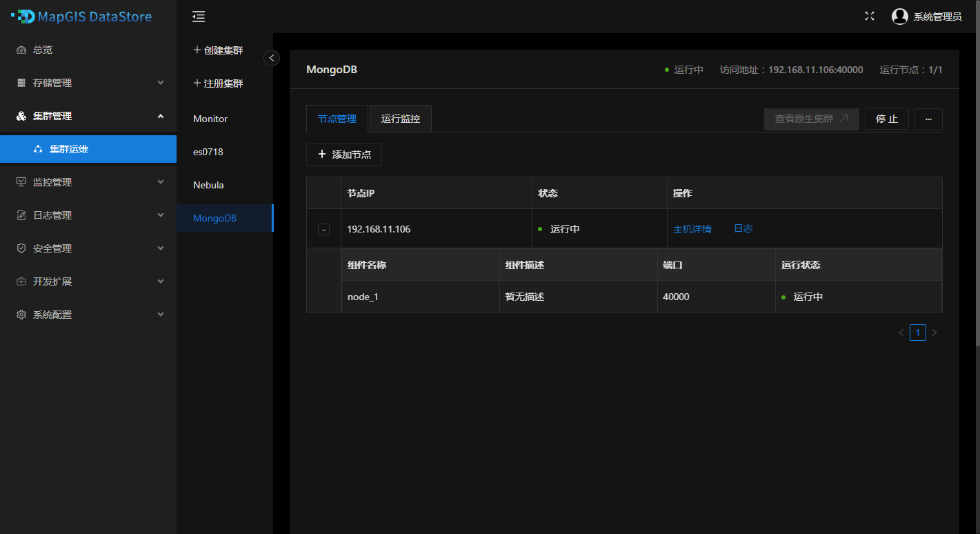Click the plus icon of 添加节点
The height and width of the screenshot is (534, 980).
pyautogui.click(x=322, y=155)
